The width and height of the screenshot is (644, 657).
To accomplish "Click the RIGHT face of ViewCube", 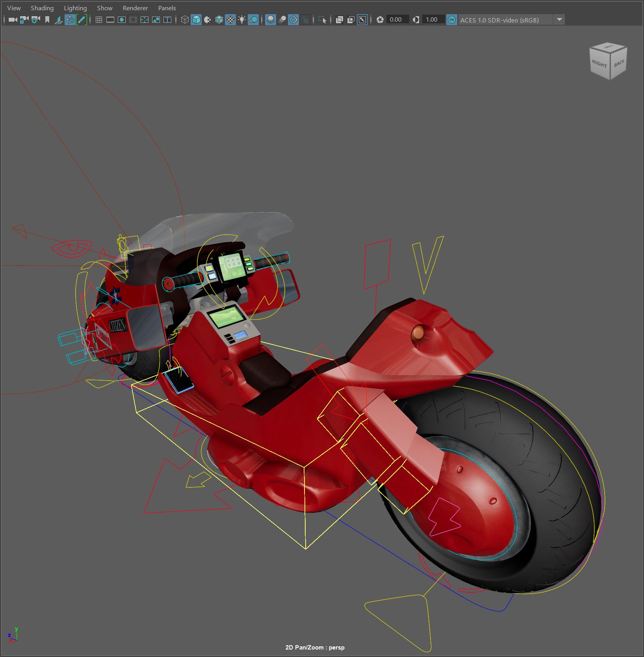I will tap(599, 64).
